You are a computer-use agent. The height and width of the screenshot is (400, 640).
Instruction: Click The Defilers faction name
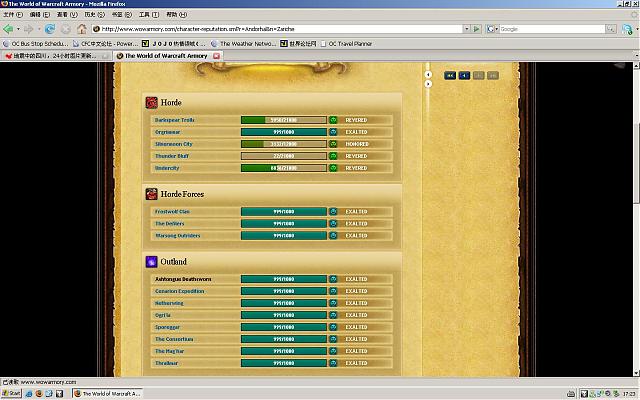(169, 224)
